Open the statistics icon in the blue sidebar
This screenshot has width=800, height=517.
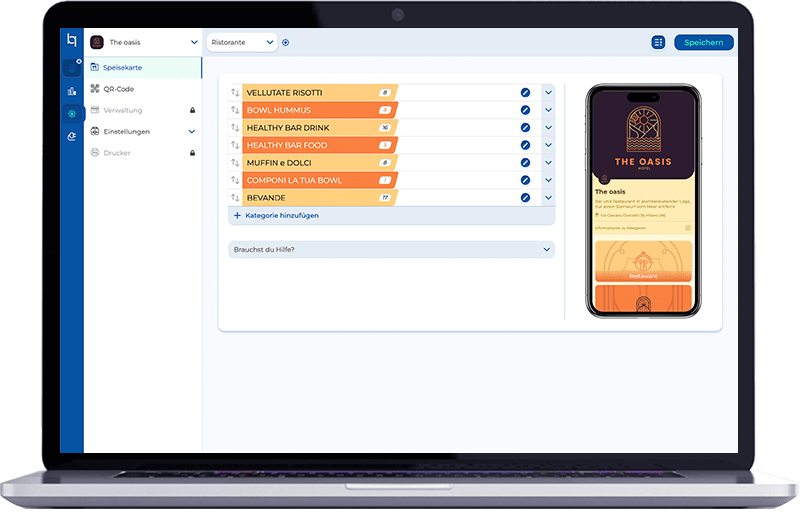click(x=71, y=91)
